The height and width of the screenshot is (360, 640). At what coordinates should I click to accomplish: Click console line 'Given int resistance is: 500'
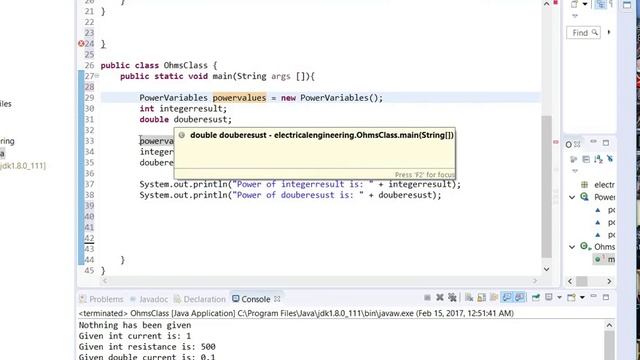click(147, 347)
